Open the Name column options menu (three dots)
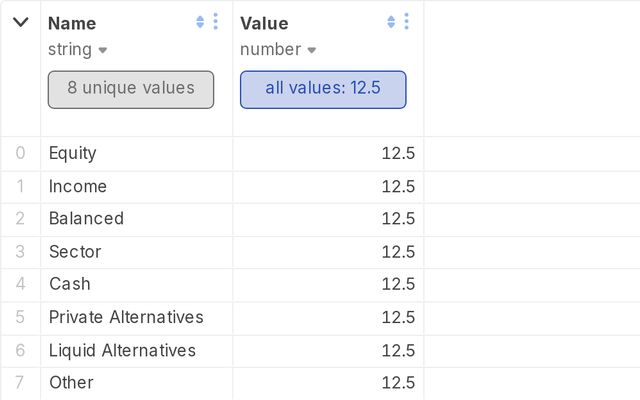Viewport: 640px width, 400px height. pyautogui.click(x=215, y=22)
